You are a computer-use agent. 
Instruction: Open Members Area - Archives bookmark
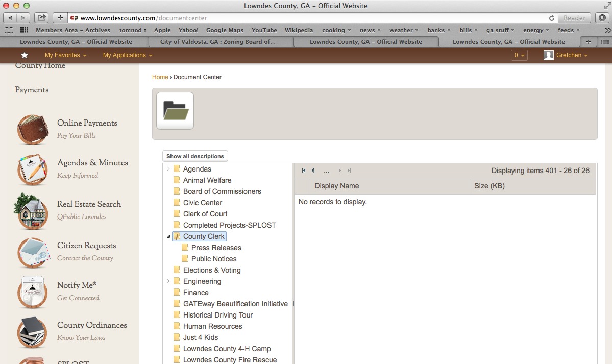pos(73,30)
